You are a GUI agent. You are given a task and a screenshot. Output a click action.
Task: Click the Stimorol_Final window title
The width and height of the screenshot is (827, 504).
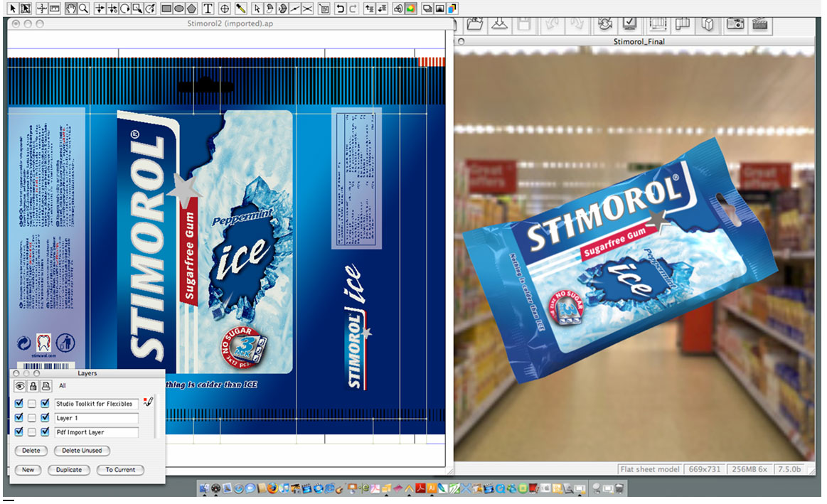coord(639,41)
